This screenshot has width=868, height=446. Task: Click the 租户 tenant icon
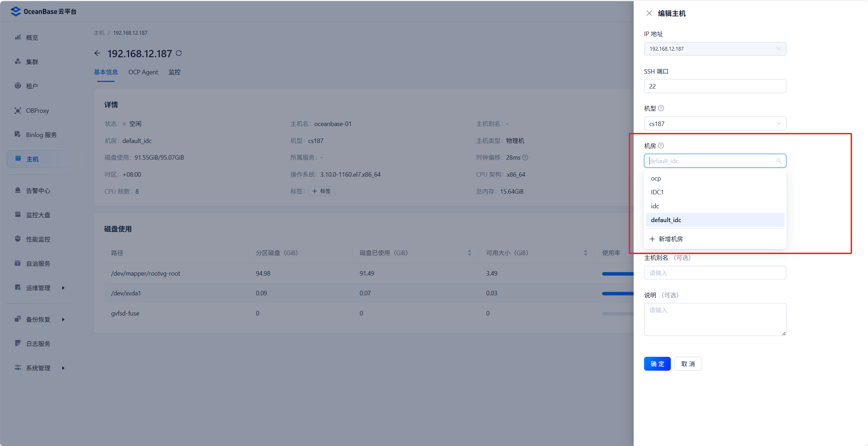pos(18,86)
